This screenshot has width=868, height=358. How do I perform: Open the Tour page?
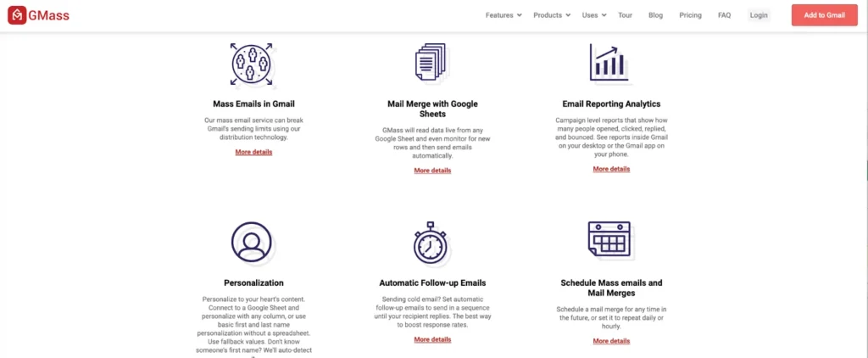tap(625, 15)
